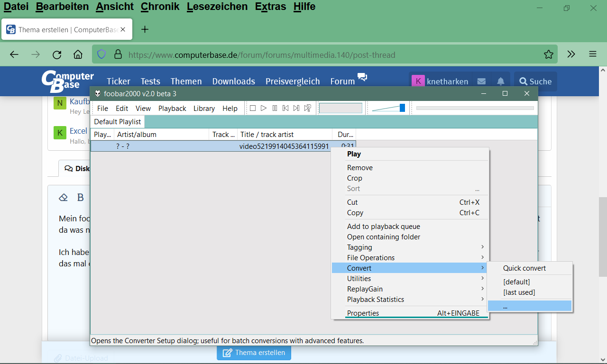Open the Ticker link
Viewport: 607px width, 364px height.
pyautogui.click(x=119, y=82)
